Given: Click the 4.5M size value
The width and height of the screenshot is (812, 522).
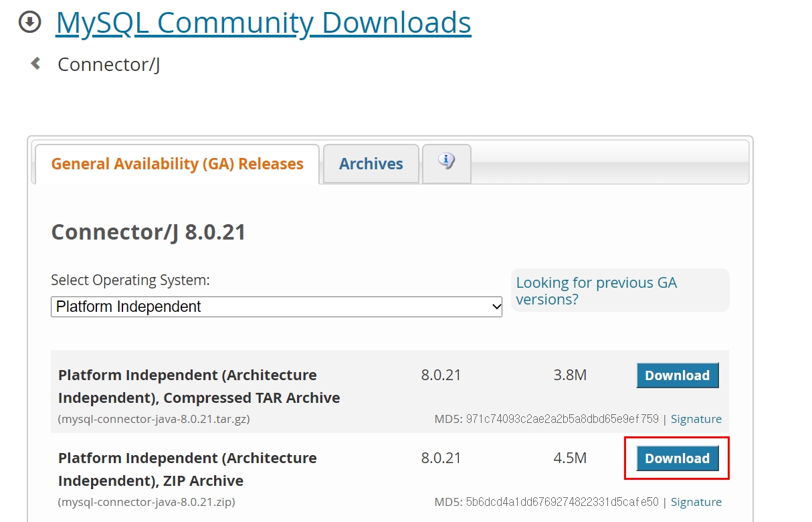Looking at the screenshot, I should click(x=570, y=458).
